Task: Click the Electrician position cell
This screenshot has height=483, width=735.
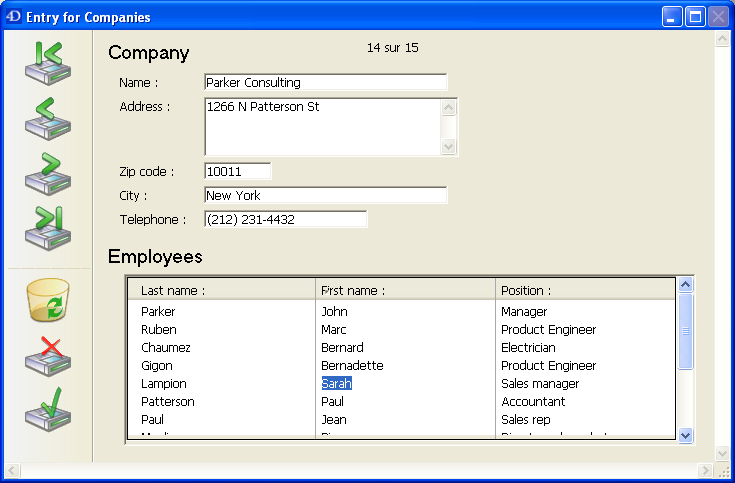Action: pos(528,348)
